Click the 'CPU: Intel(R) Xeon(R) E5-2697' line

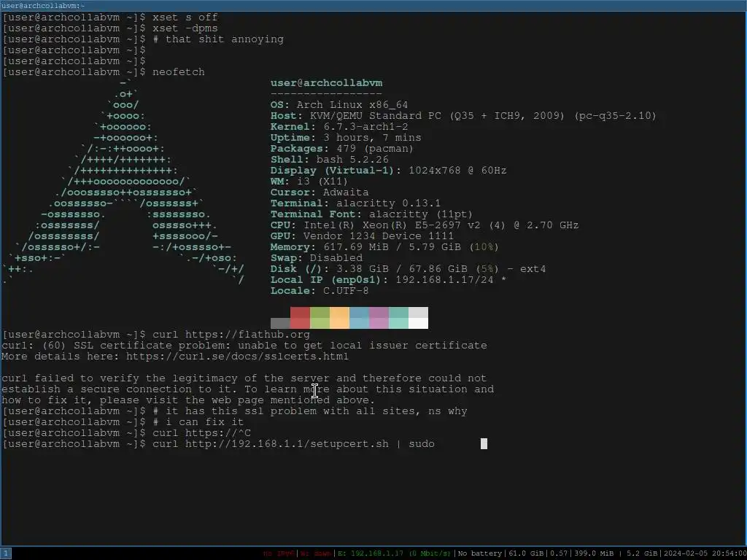pos(425,225)
